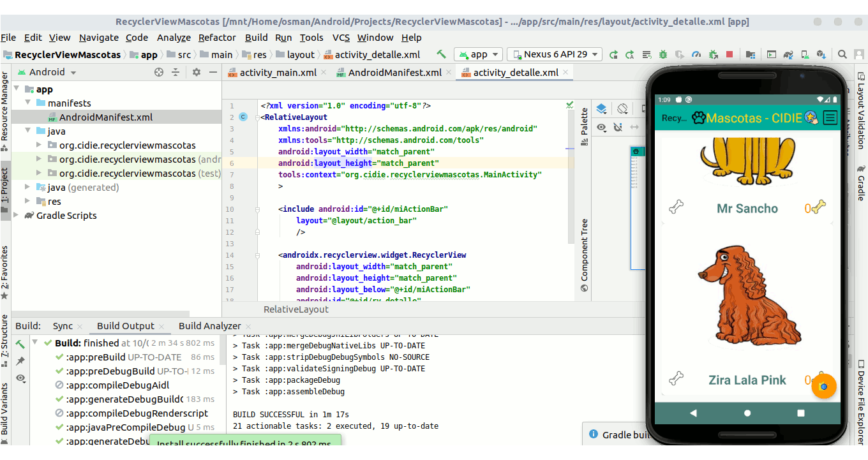The height and width of the screenshot is (460, 868).
Task: Click the Run app icon
Action: (614, 54)
